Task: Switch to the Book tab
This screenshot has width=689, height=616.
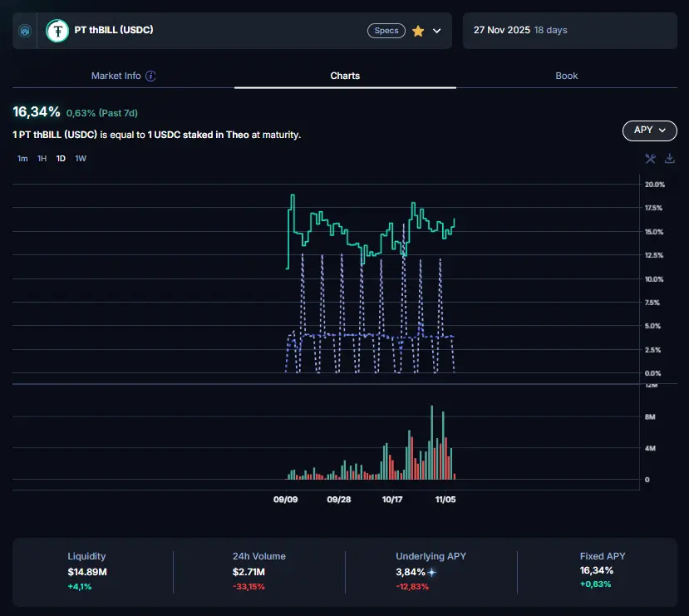Action: tap(566, 76)
